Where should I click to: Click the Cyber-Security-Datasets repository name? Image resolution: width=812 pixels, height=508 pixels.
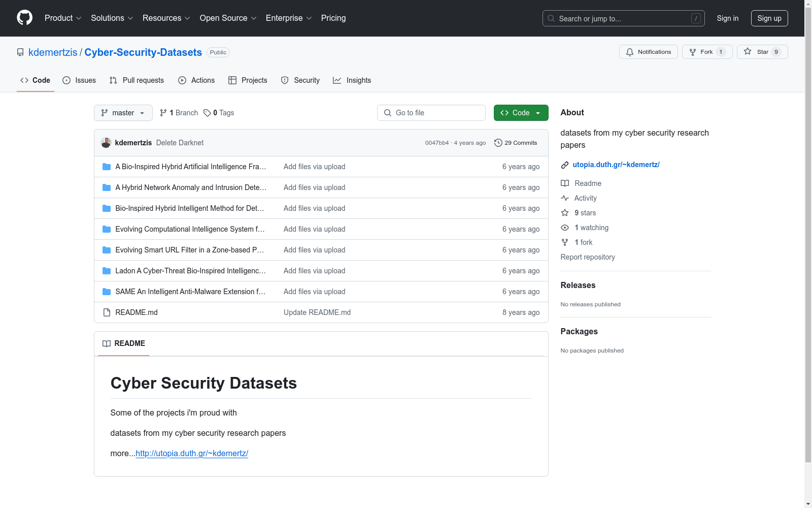(143, 52)
